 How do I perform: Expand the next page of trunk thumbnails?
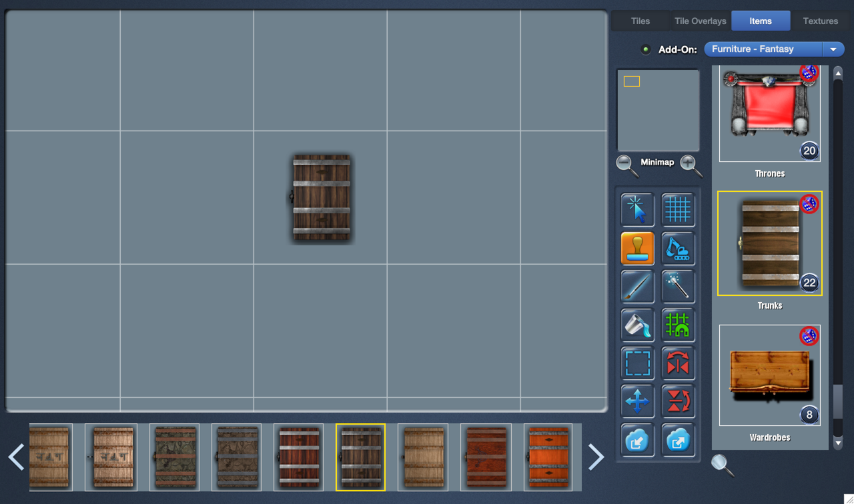coord(596,457)
